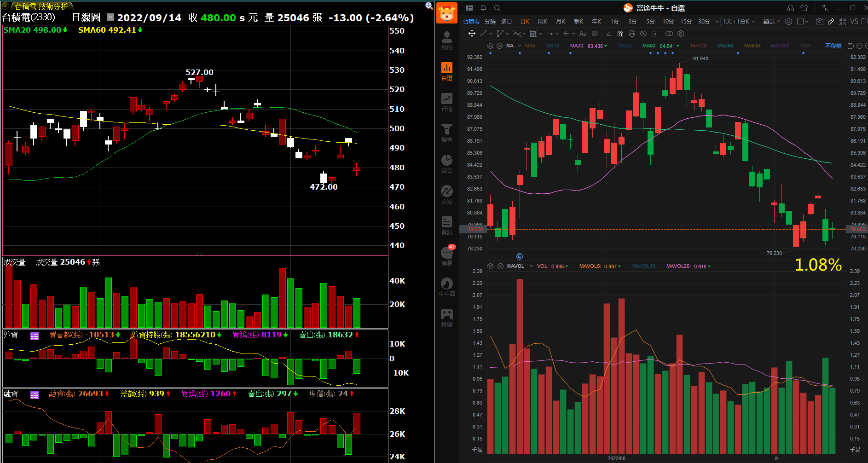
Task: Select the polygon shape drawing tool
Action: pos(500,34)
